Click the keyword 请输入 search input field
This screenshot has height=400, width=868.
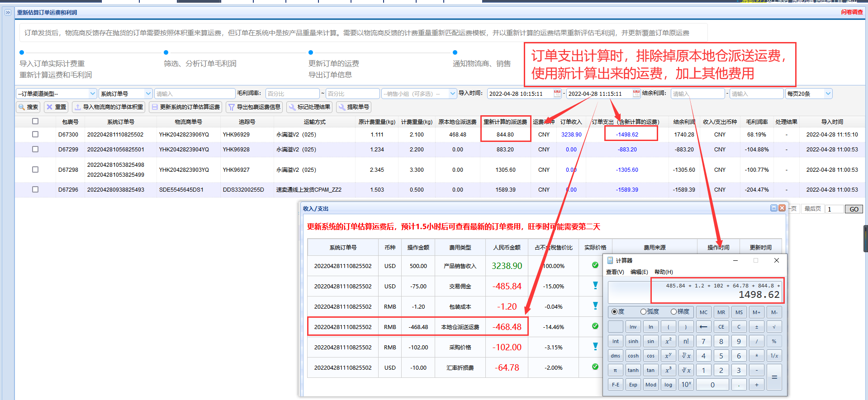click(x=195, y=94)
